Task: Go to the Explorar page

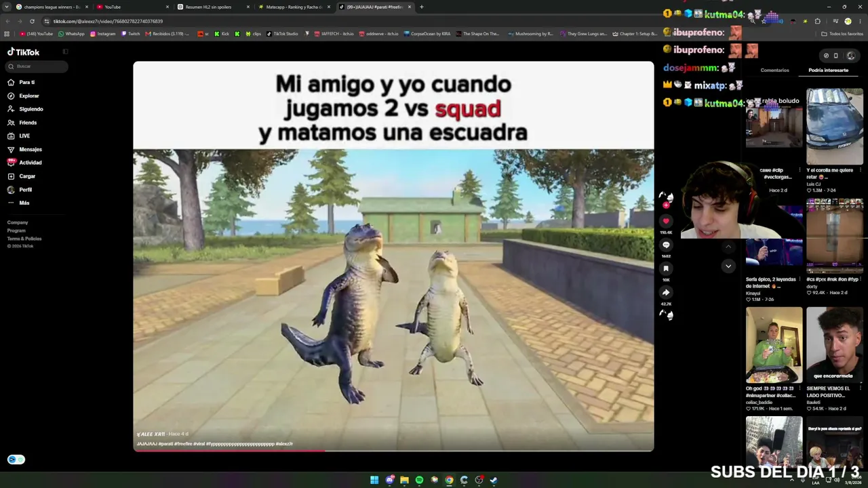Action: click(x=23, y=96)
